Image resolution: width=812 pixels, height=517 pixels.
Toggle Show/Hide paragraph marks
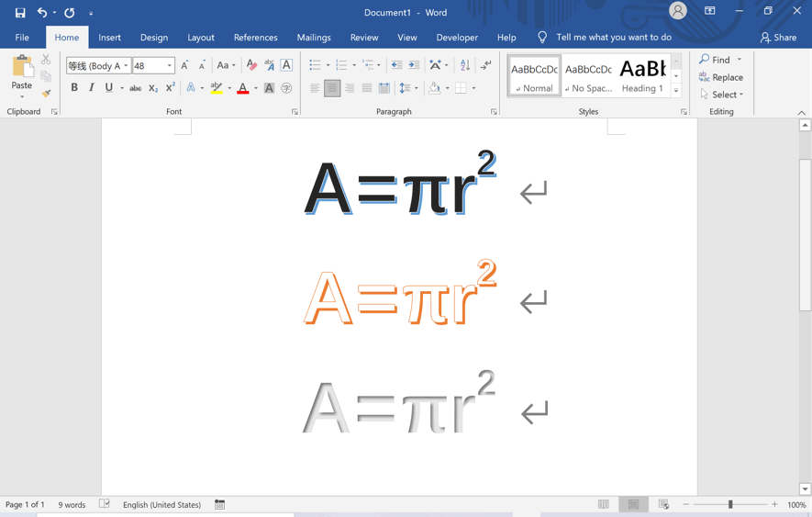[x=486, y=65]
